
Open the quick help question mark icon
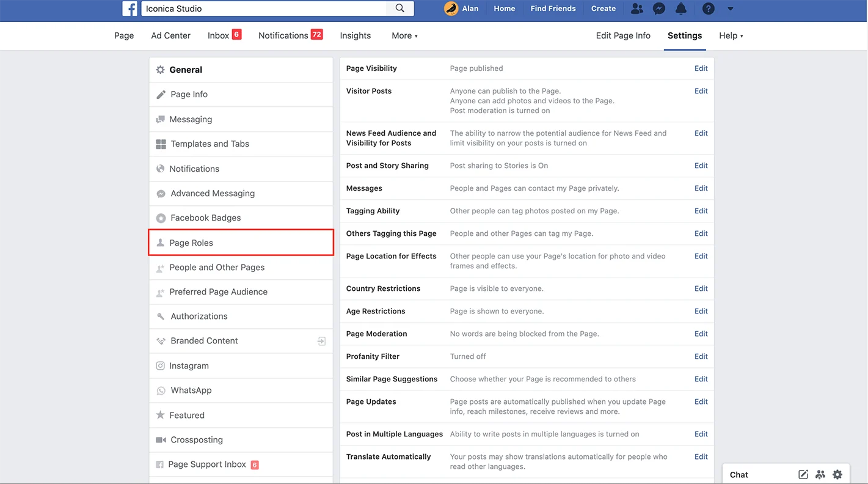708,9
